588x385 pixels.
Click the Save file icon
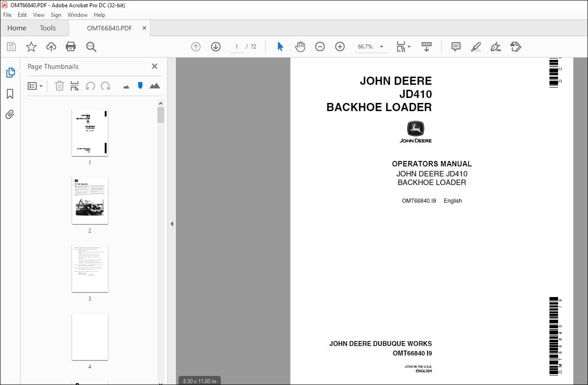tap(11, 47)
